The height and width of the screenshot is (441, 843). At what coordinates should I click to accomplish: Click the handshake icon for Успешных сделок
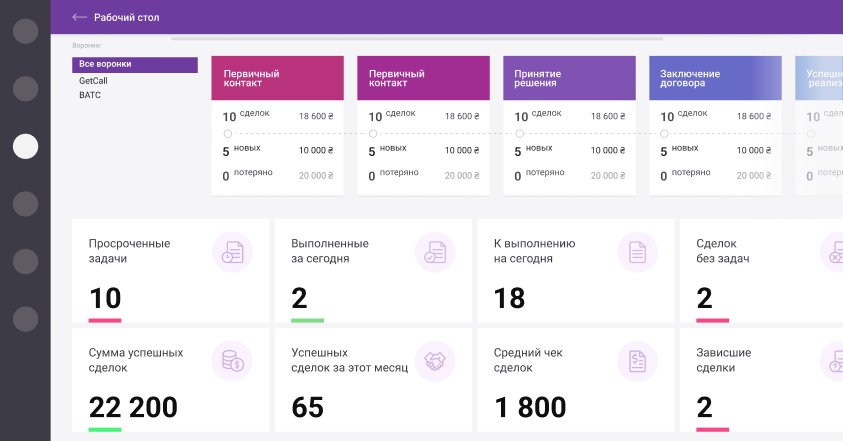pos(435,361)
